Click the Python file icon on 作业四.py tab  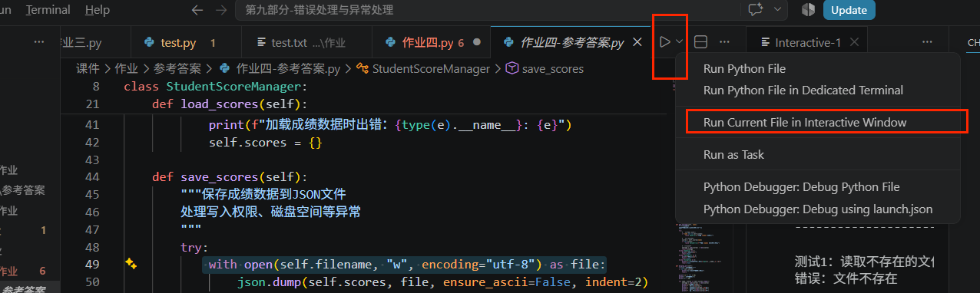[390, 42]
